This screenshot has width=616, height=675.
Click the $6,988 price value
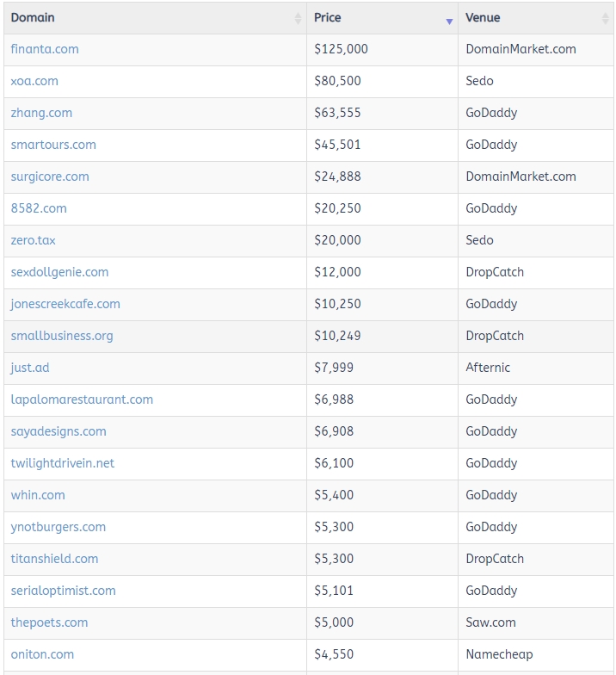(334, 399)
